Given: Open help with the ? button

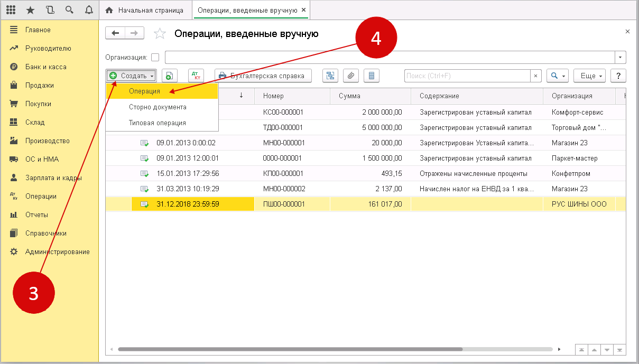Looking at the screenshot, I should click(x=618, y=76).
